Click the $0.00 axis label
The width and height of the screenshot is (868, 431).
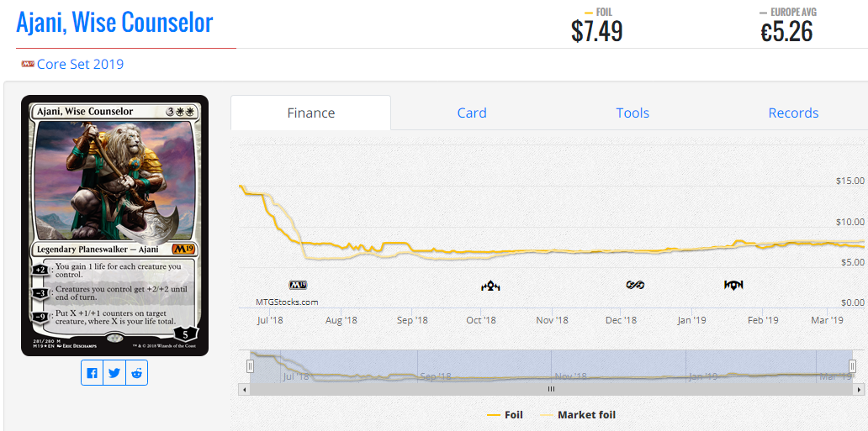click(853, 302)
